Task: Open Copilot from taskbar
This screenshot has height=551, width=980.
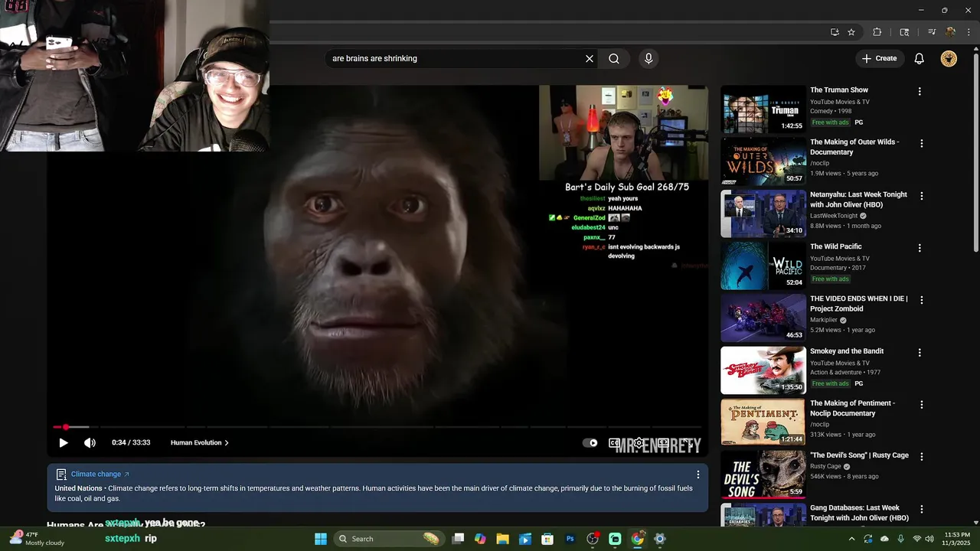Action: (x=480, y=539)
